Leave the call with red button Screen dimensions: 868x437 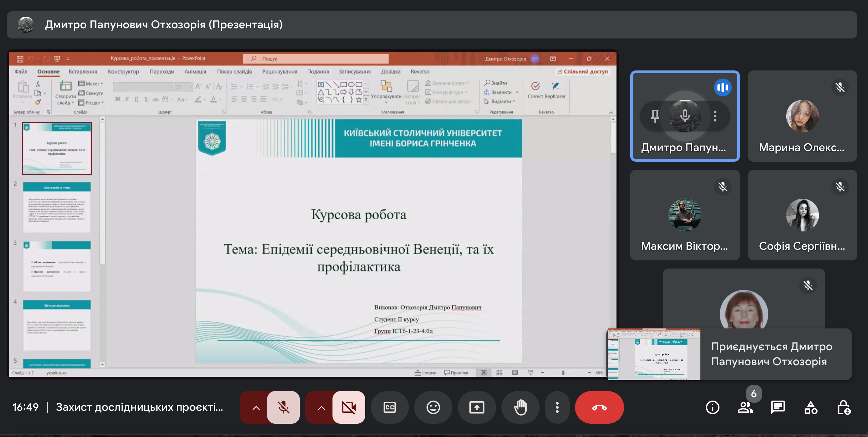[599, 407]
